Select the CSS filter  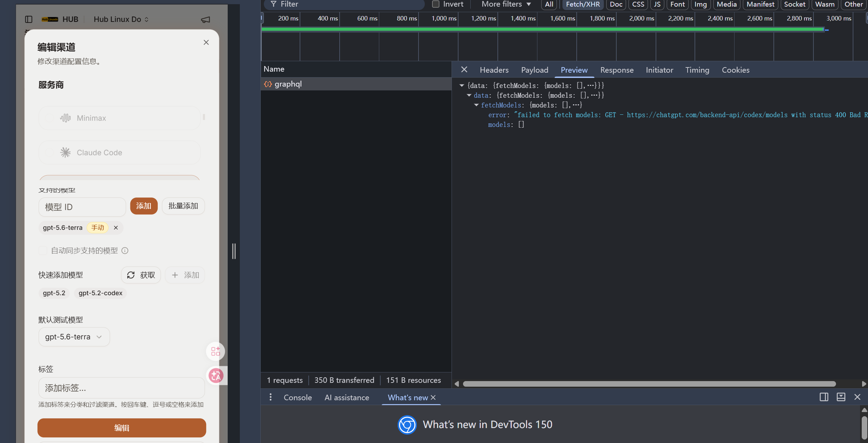tap(638, 4)
